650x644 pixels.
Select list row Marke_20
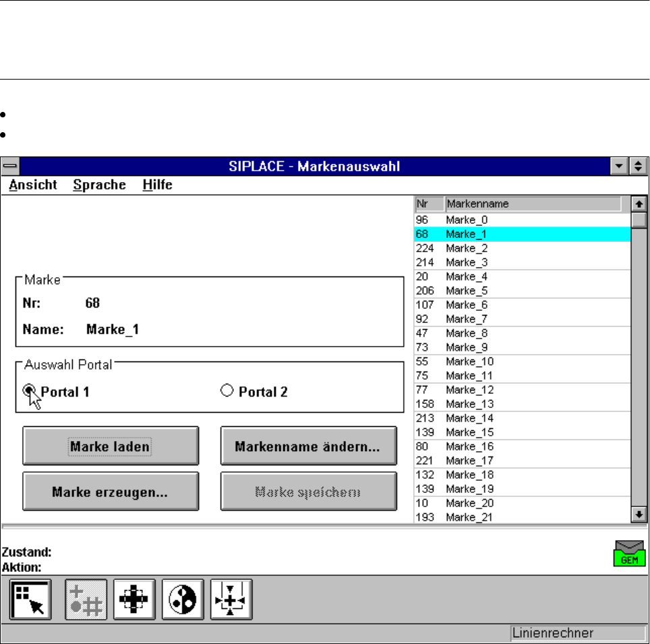[x=523, y=503]
